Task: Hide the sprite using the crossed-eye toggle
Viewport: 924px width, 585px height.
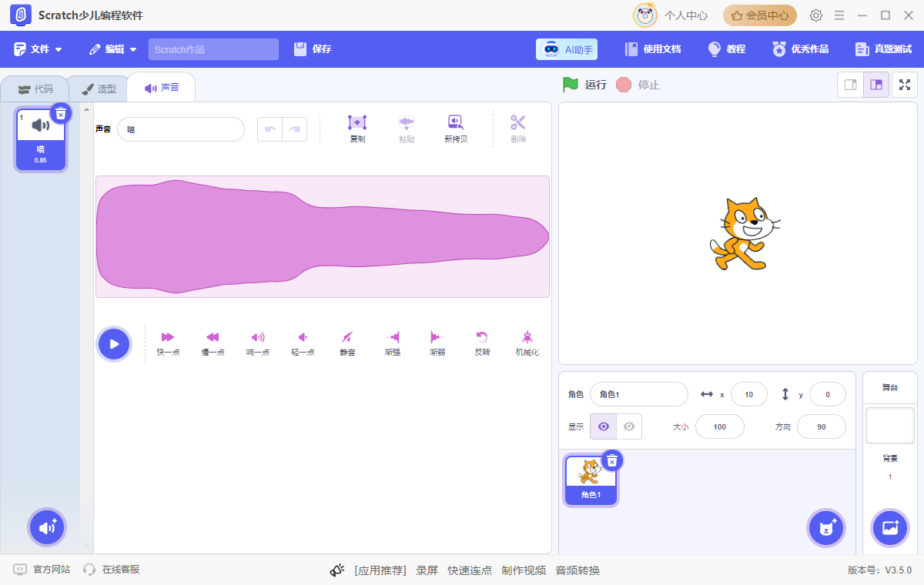Action: 631,426
